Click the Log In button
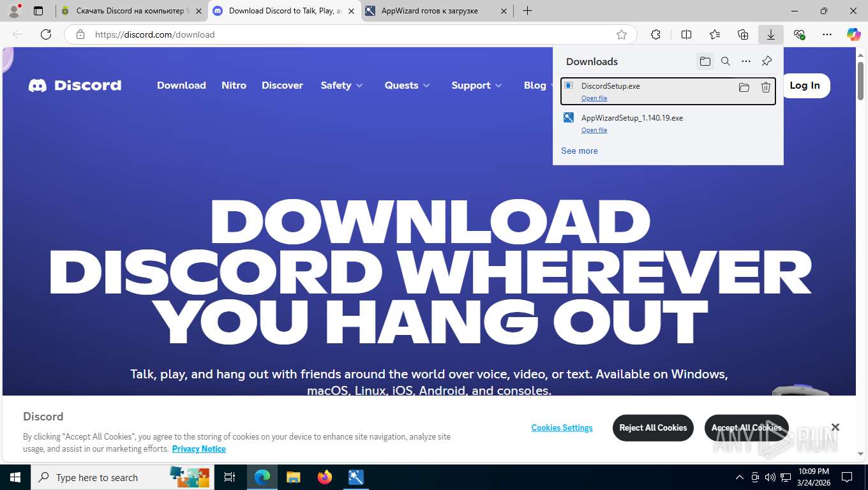The height and width of the screenshot is (490, 868). (805, 85)
